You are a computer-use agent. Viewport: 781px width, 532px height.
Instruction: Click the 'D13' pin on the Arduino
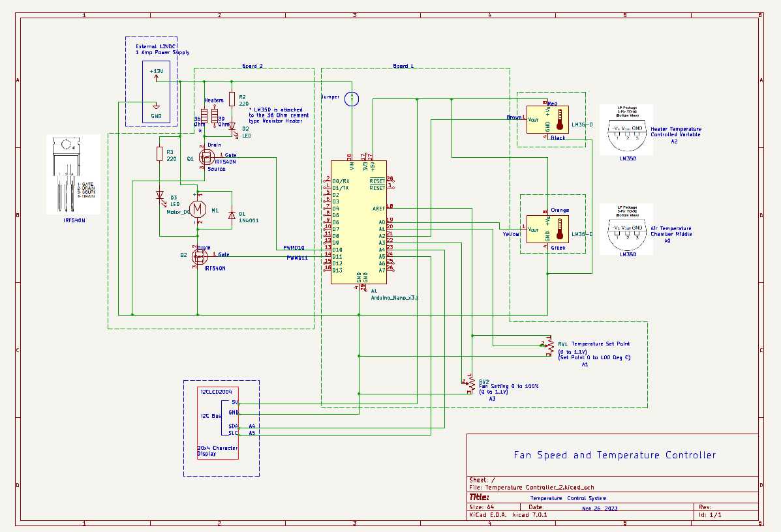click(337, 270)
